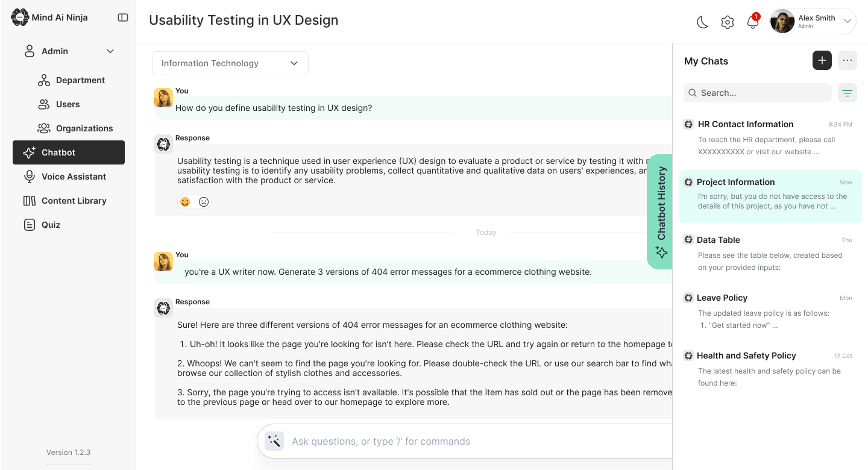Click the Leave Policy chat icon
Viewport: 868px width, 470px height.
[688, 298]
